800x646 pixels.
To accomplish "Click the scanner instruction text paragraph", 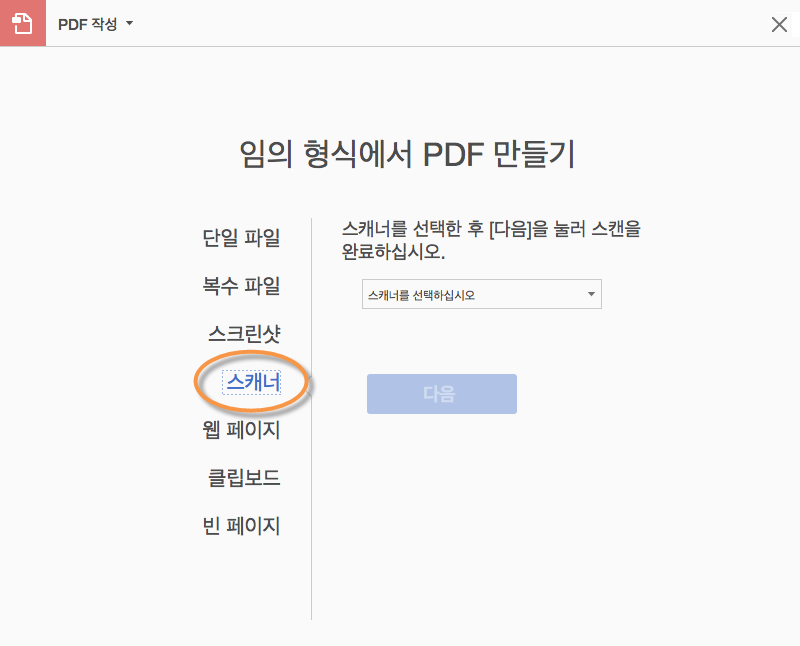I will point(490,239).
